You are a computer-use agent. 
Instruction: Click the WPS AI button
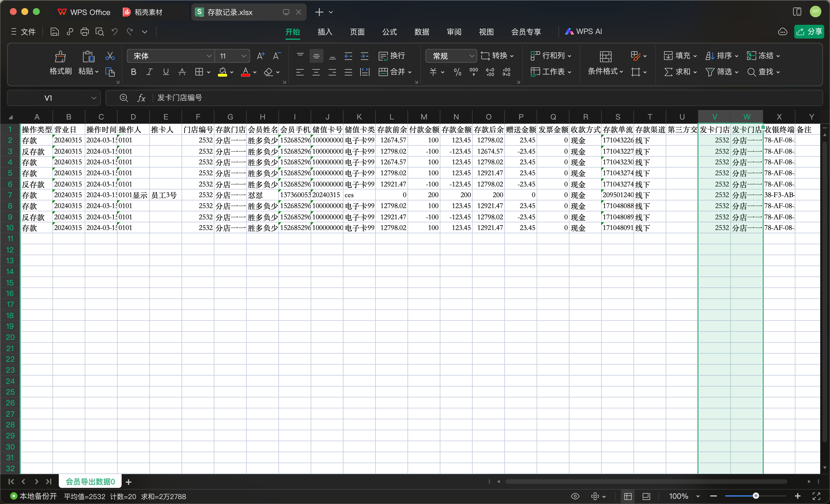point(583,32)
